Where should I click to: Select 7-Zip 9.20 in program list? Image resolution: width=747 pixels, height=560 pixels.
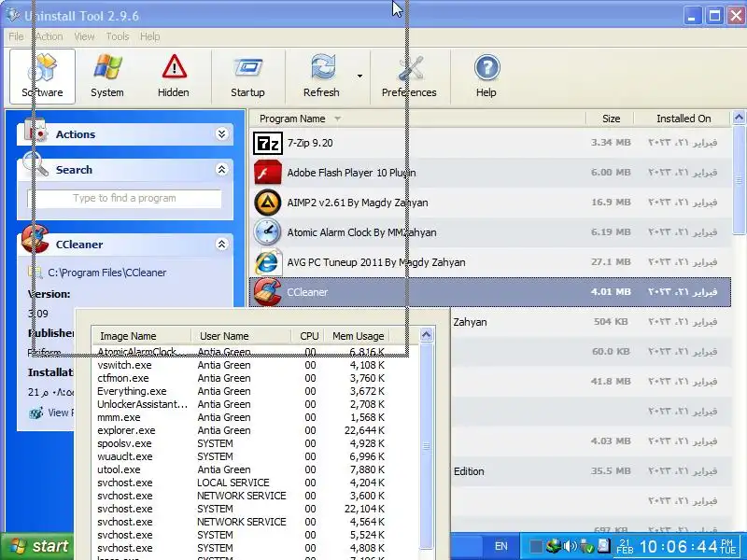489,143
